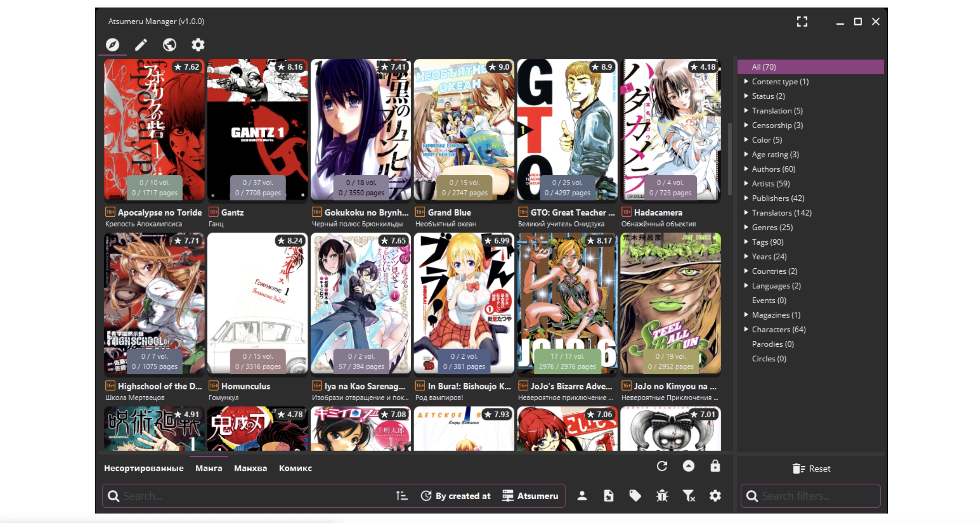Screen dimensions: 980x523
Task: Click the library grid vertical scrollbar
Action: tap(730, 159)
